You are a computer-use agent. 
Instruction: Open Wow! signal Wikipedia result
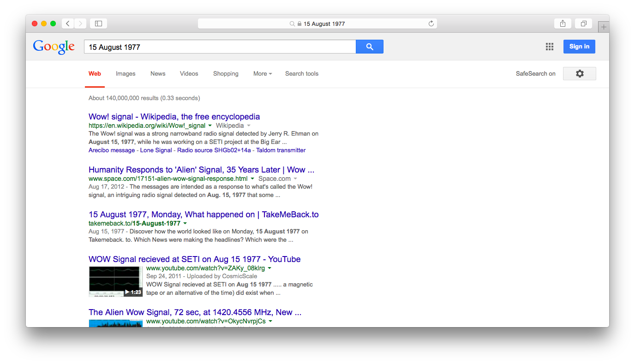[174, 117]
